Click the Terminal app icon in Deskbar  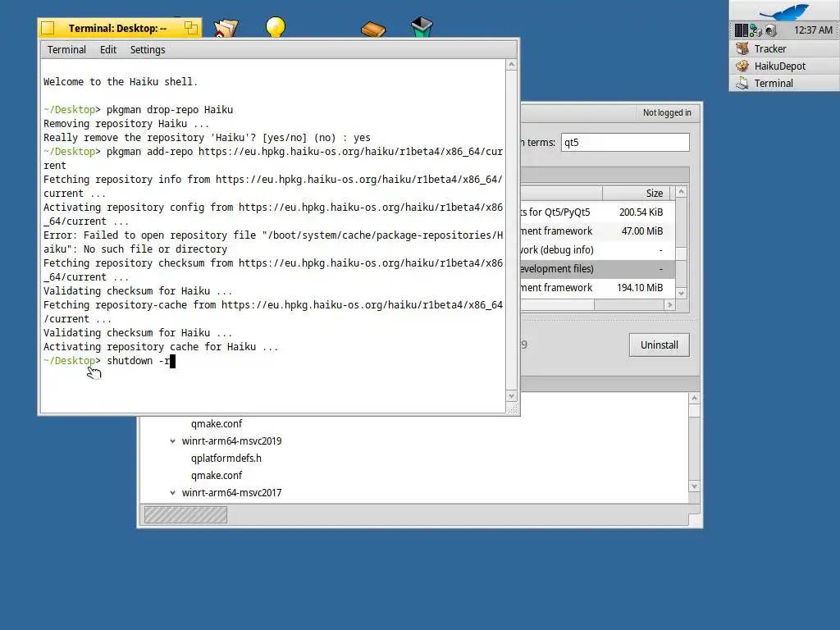point(742,83)
